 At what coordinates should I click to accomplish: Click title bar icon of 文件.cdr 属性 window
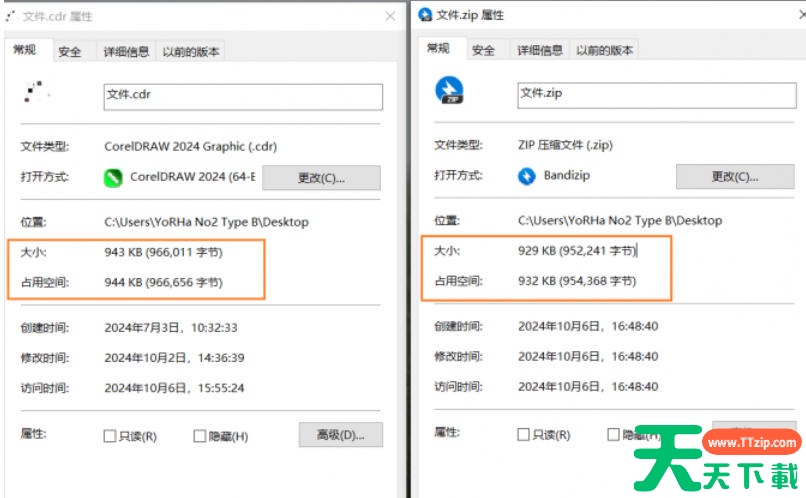coord(11,16)
